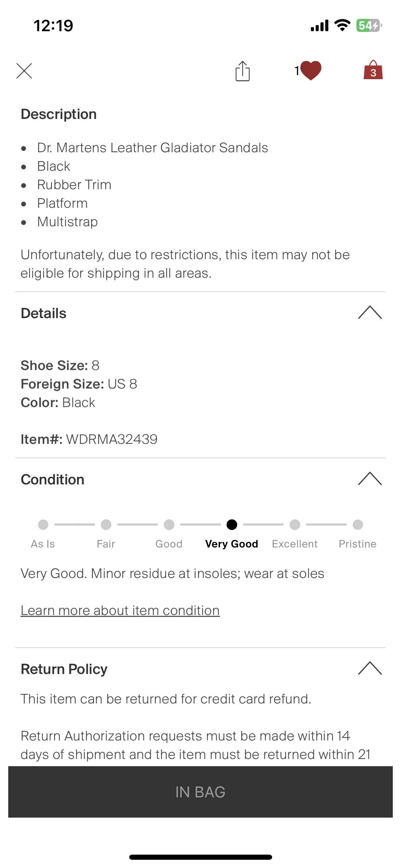This screenshot has width=401, height=868.
Task: Tap the Details section heading
Action: coord(44,313)
